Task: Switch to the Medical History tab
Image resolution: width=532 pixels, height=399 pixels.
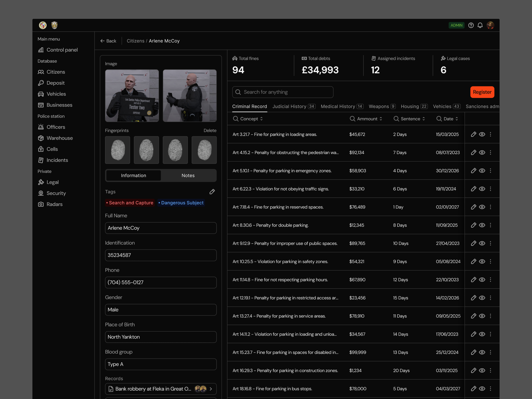Action: 342,106
